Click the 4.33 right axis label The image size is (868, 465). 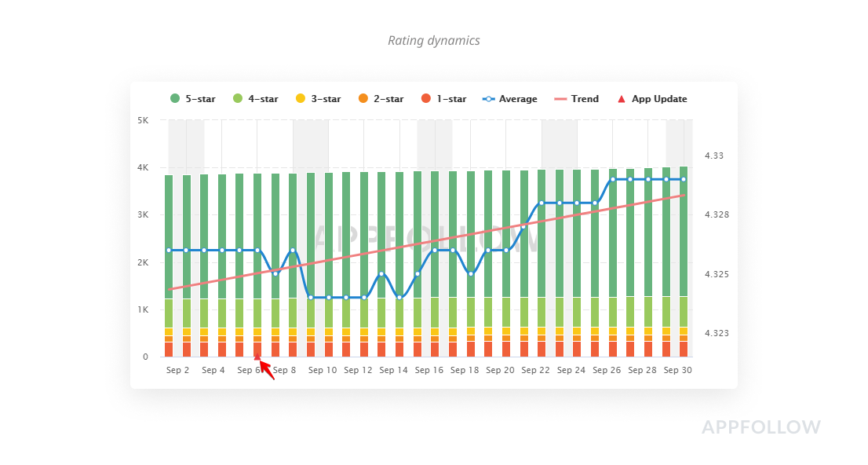713,156
